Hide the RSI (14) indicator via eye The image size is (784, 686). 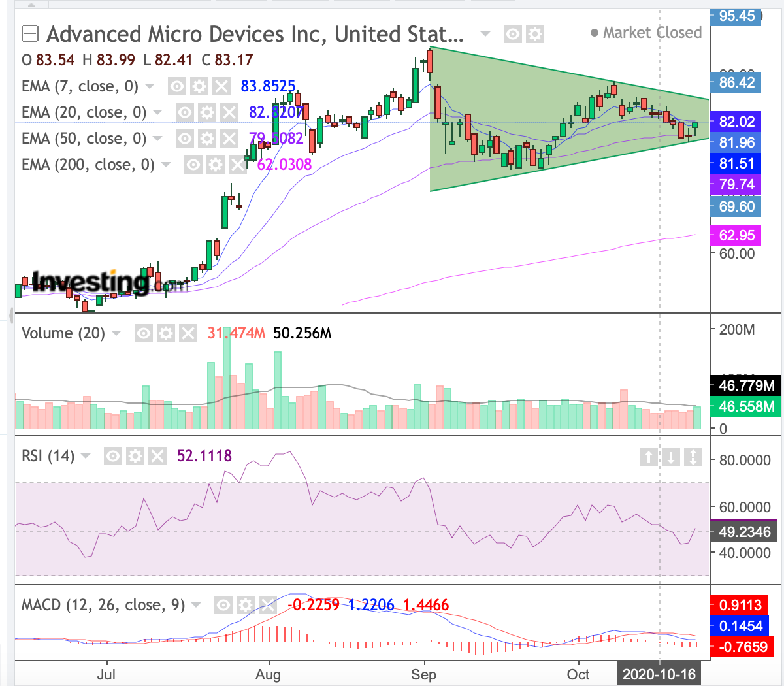pyautogui.click(x=113, y=456)
